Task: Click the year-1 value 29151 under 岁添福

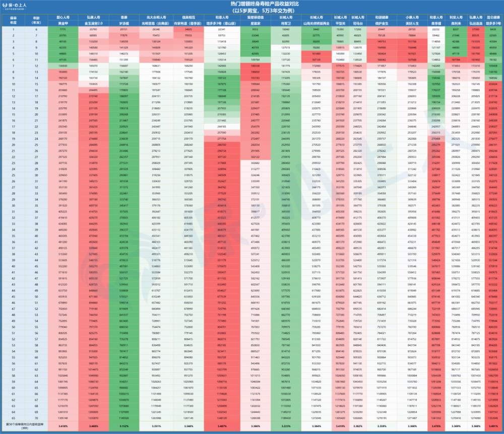Action: 124,29
